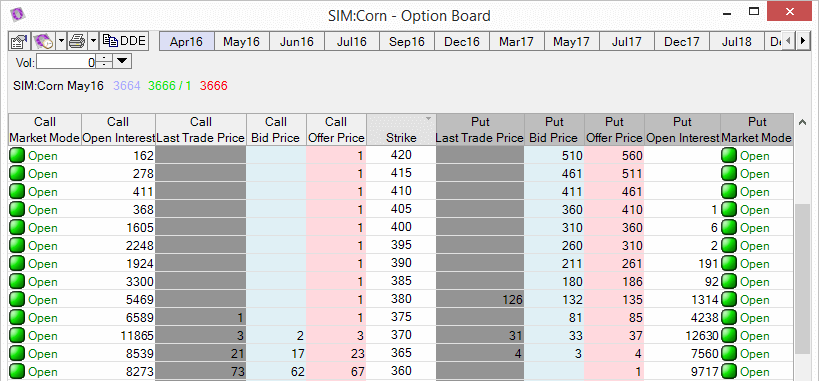Click the Vol spinner stepper
This screenshot has width=819, height=381.
[x=104, y=62]
